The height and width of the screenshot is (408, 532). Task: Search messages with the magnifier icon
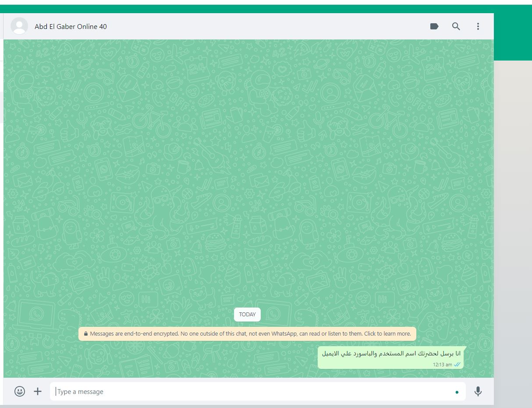pos(456,26)
